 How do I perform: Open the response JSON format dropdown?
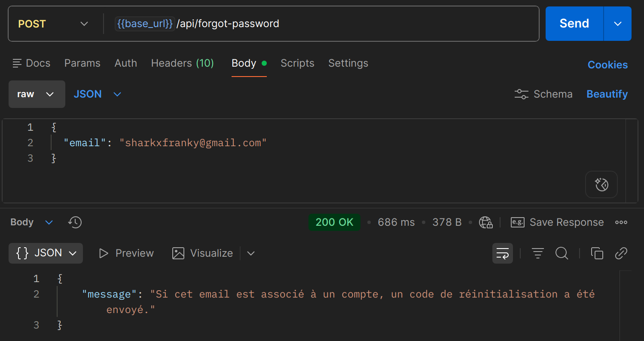point(46,253)
